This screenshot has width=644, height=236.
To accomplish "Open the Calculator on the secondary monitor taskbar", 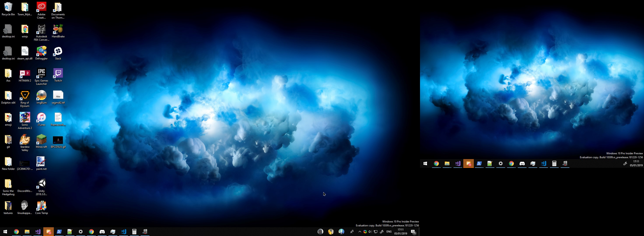I will [x=554, y=164].
